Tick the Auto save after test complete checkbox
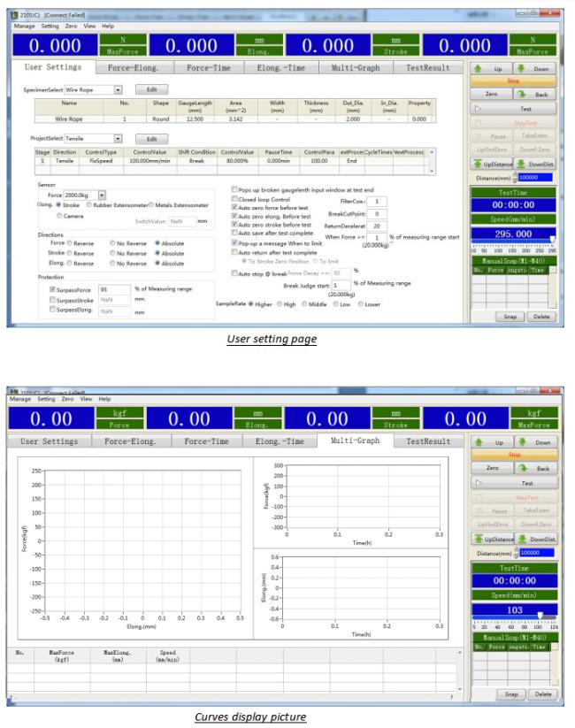This screenshot has height=728, width=575. [234, 233]
